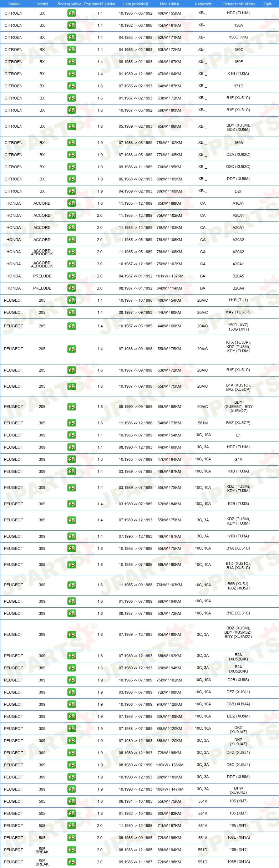Viewport: 279px width, 868px height.
Task: Click fuel icon in Peugeot 309 116kW / 158KM row
Action: [71, 765]
